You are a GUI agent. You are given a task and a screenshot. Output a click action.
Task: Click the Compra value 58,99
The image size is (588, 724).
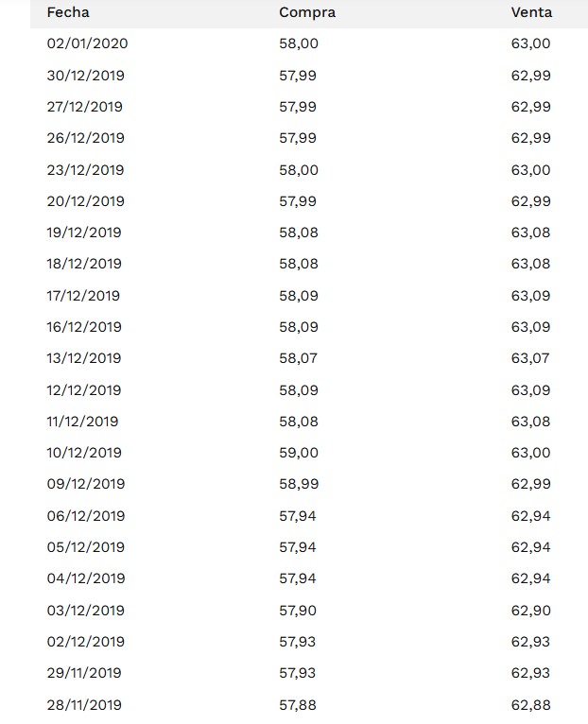pyautogui.click(x=299, y=484)
